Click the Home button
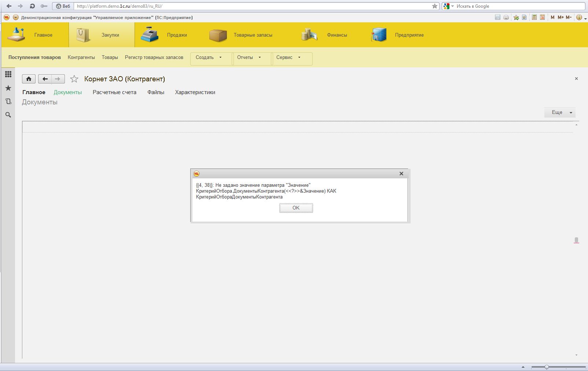588x371 pixels. 29,79
